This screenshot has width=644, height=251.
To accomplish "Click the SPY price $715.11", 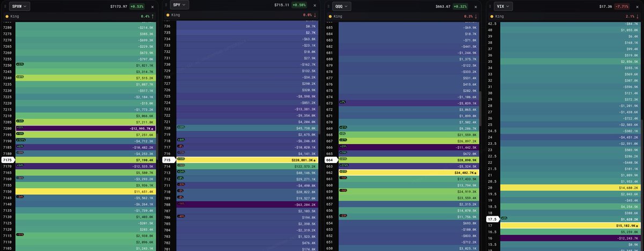I will 282,5.
